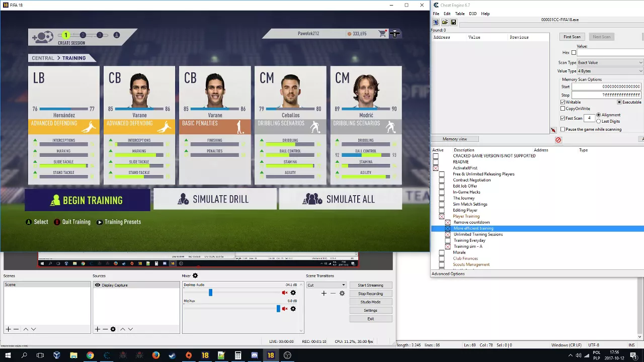Toggle Display Capture visibility eye
The height and width of the screenshot is (362, 644).
pos(98,285)
